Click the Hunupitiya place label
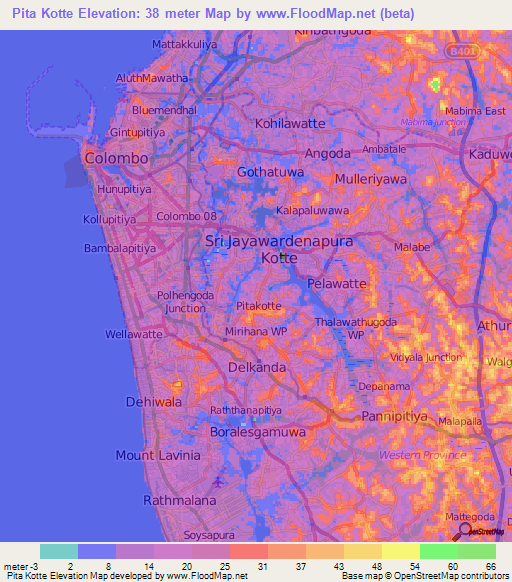This screenshot has width=512, height=582. 124,189
